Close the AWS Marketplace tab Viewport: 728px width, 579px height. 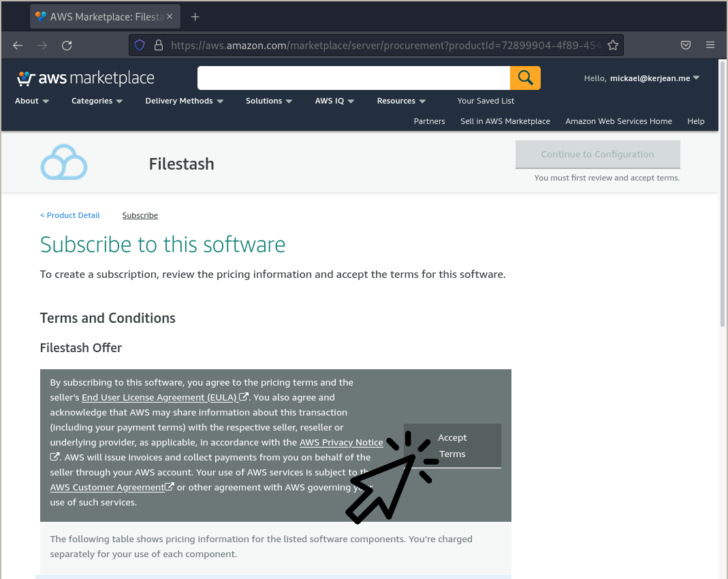(x=170, y=17)
